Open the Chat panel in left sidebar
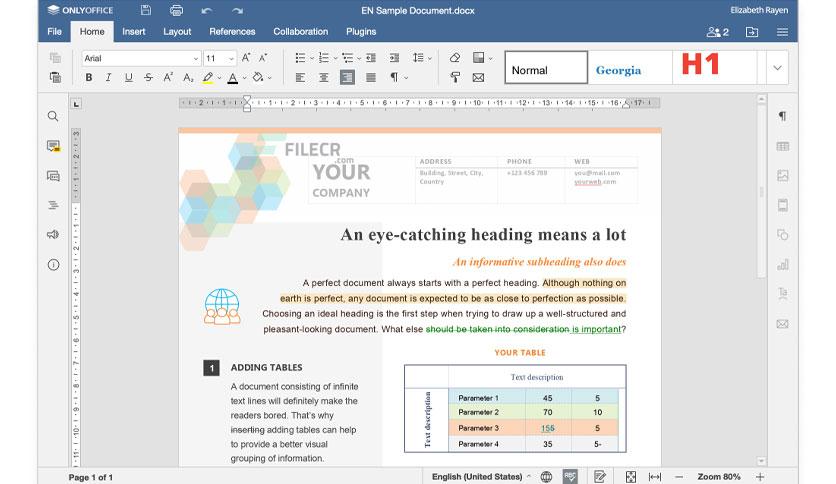Screen dimensions: 836x484 (x=53, y=176)
